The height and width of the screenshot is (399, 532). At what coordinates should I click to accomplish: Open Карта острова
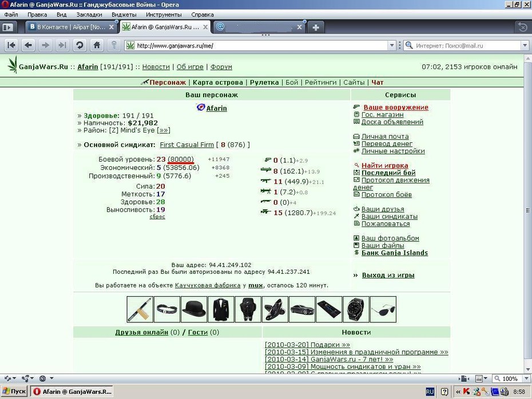pyautogui.click(x=218, y=82)
